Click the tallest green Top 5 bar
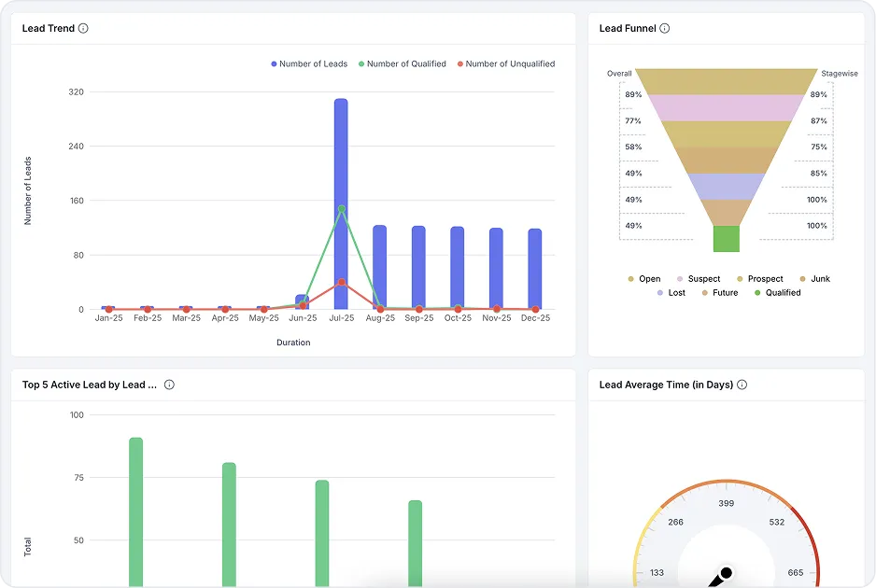Image resolution: width=876 pixels, height=588 pixels. coord(135,512)
